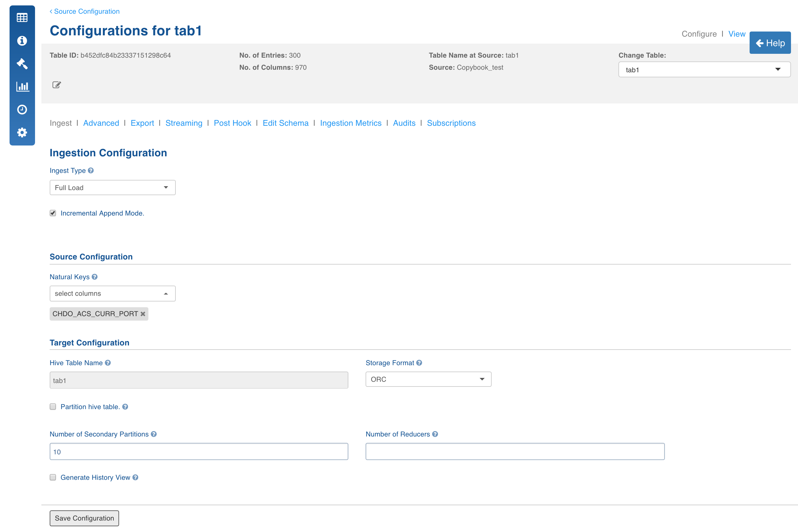This screenshot has width=798, height=532.
Task: Click the help icon next to Hive Table Name
Action: point(108,363)
